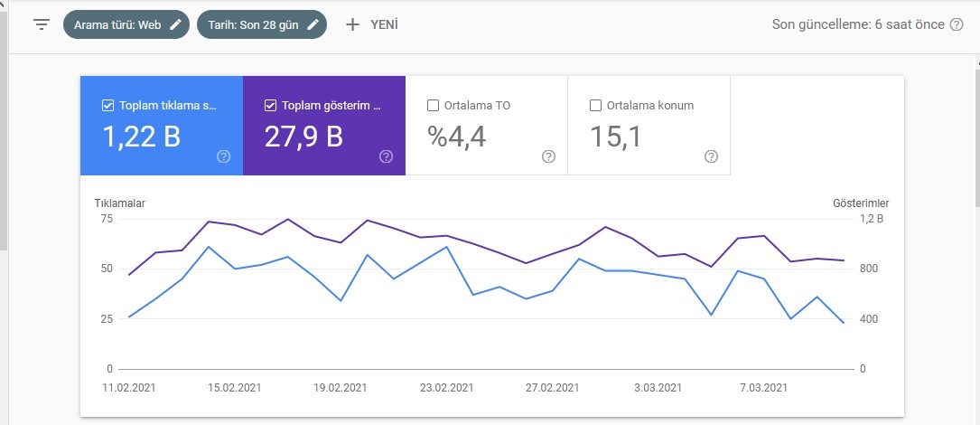This screenshot has height=425, width=980.
Task: Edit the Tarih: Son 28 gün chip
Action: click(x=262, y=25)
